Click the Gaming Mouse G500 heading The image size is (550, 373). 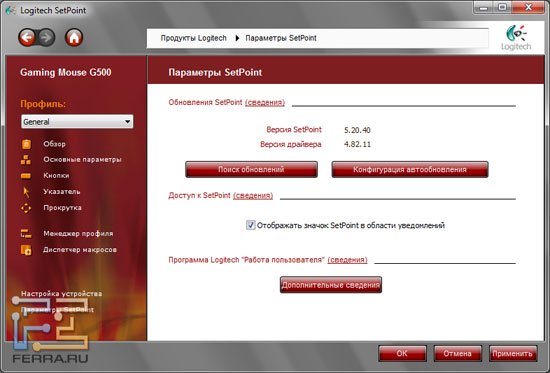click(66, 72)
